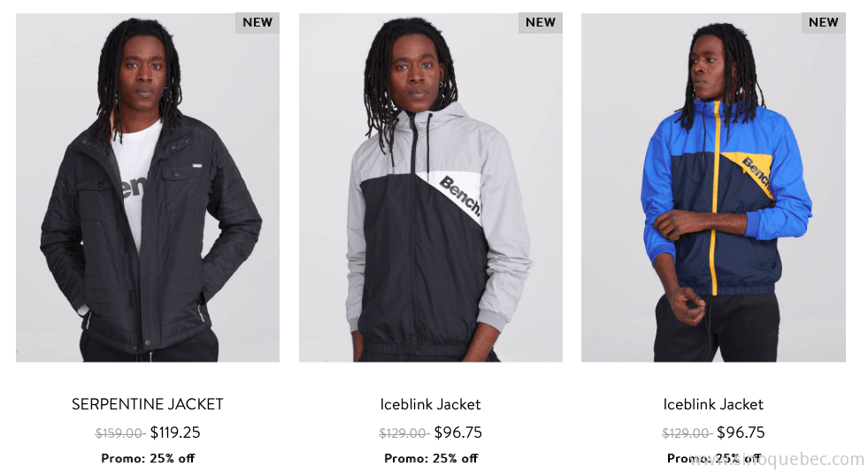Click NEW badge on grey Iceblink Jacket
Screen dimensions: 868x474
coord(541,23)
